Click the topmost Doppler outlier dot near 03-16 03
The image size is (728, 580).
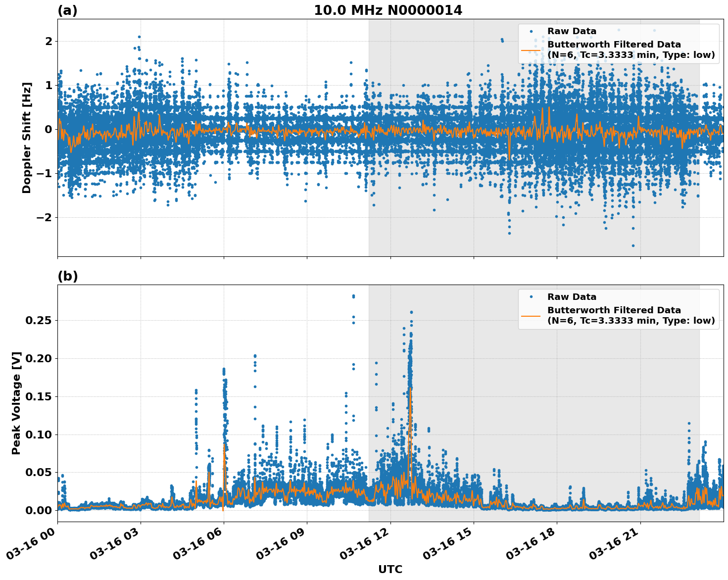point(139,36)
